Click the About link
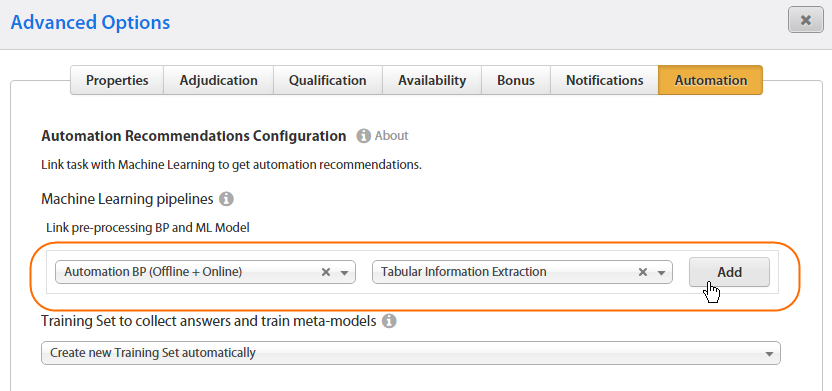 tap(392, 136)
